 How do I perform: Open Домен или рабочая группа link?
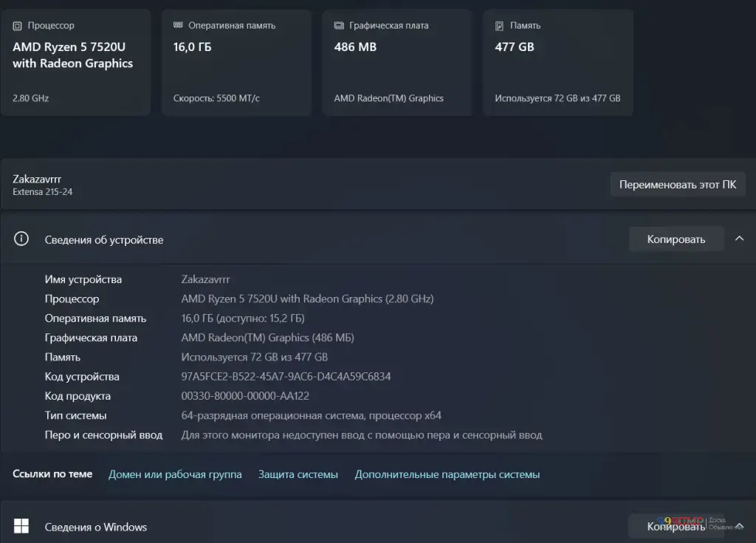coord(175,474)
